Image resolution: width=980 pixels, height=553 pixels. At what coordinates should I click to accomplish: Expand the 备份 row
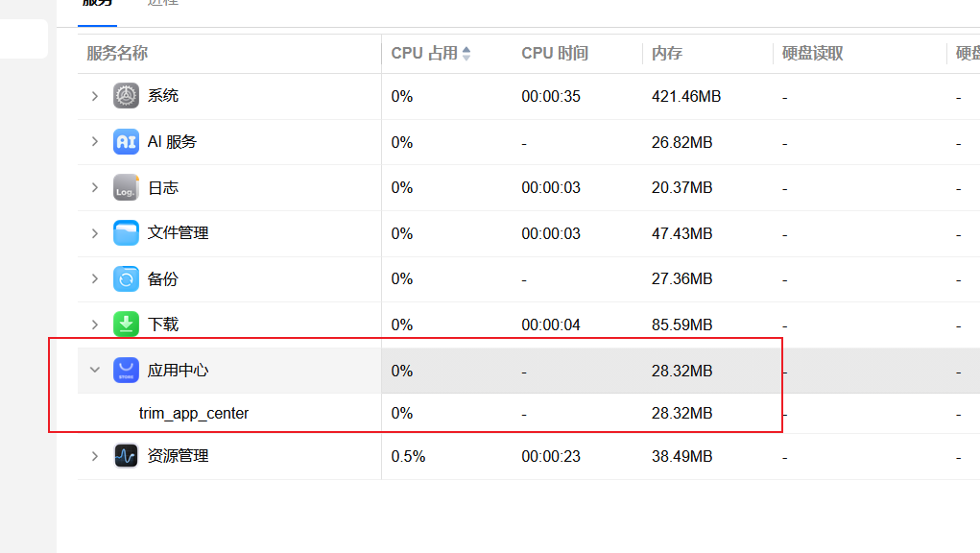[94, 278]
